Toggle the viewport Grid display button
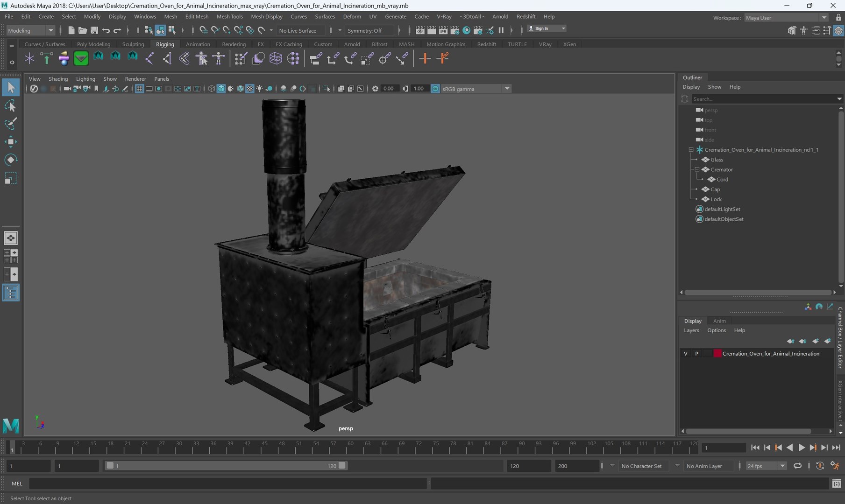The height and width of the screenshot is (504, 845). 139,89
